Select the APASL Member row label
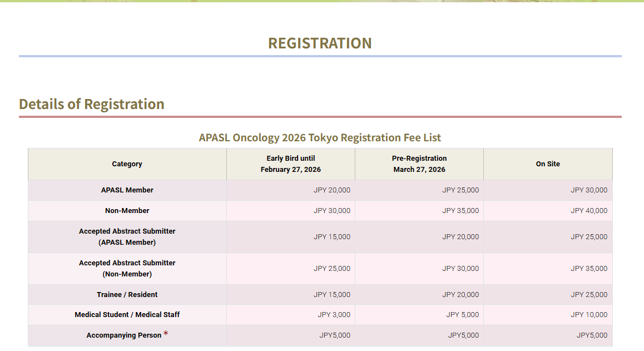This screenshot has height=351, width=644. [127, 190]
